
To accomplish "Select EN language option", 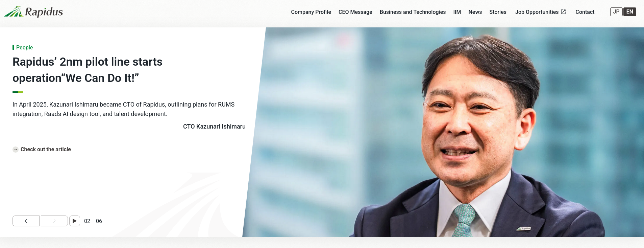I will 630,12.
